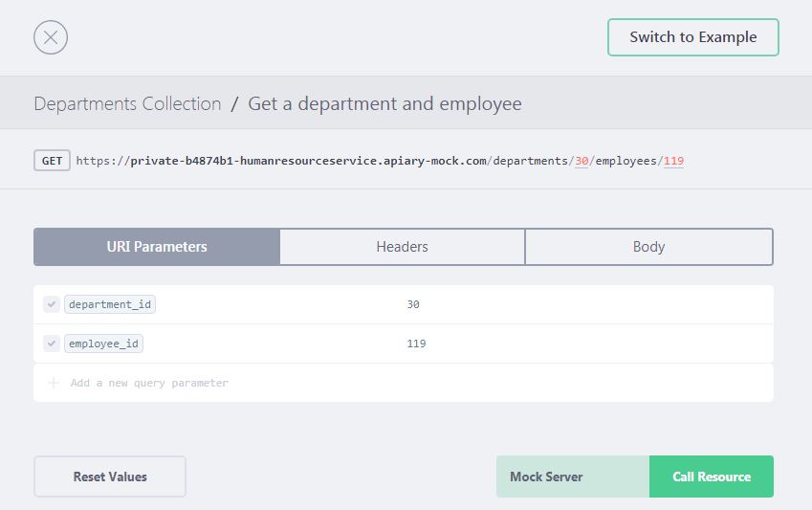812x510 pixels.
Task: Click the red 119 in the URL
Action: (673, 161)
